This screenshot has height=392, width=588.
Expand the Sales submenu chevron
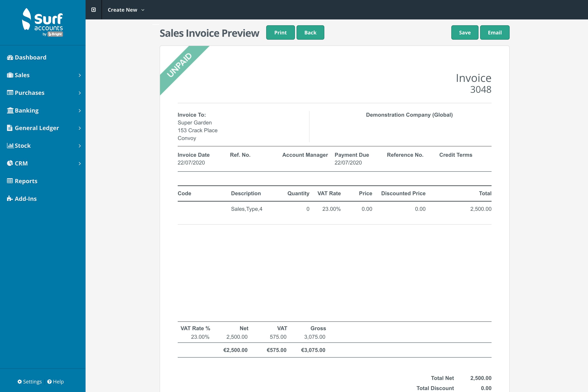tap(80, 75)
